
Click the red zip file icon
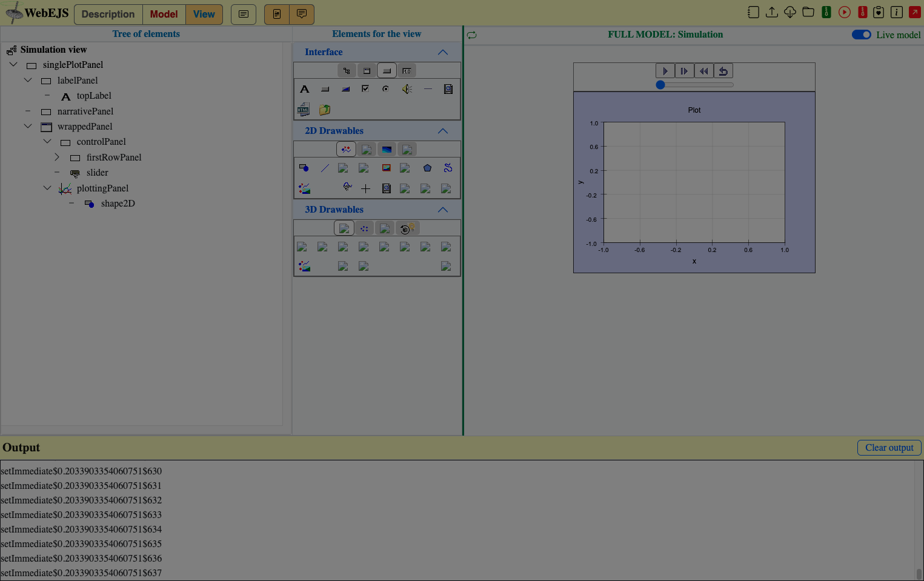click(x=862, y=12)
